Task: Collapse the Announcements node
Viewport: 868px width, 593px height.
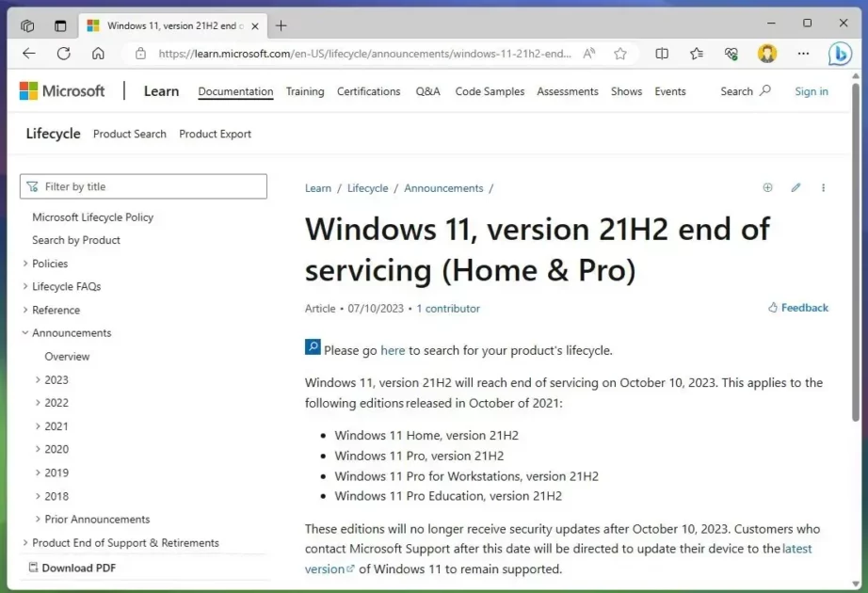Action: [24, 333]
